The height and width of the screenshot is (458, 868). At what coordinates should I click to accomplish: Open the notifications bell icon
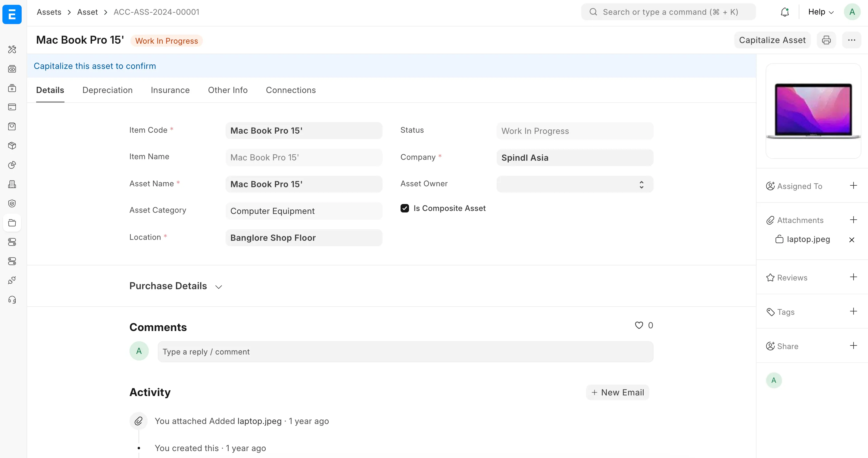[785, 12]
